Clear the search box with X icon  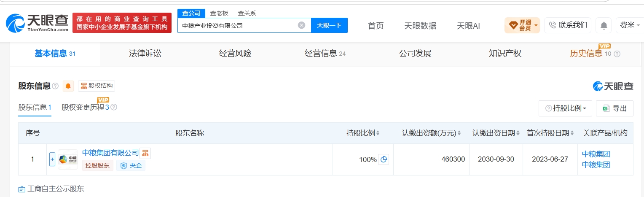[301, 25]
